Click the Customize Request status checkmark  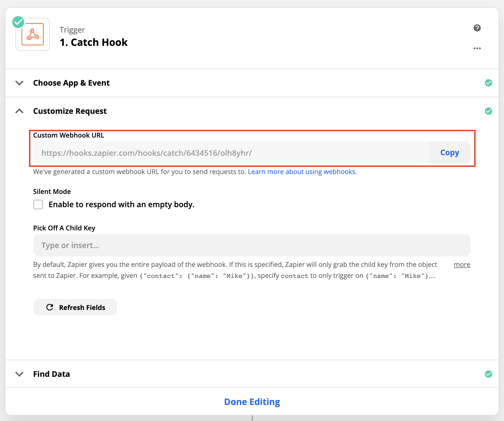pyautogui.click(x=488, y=111)
